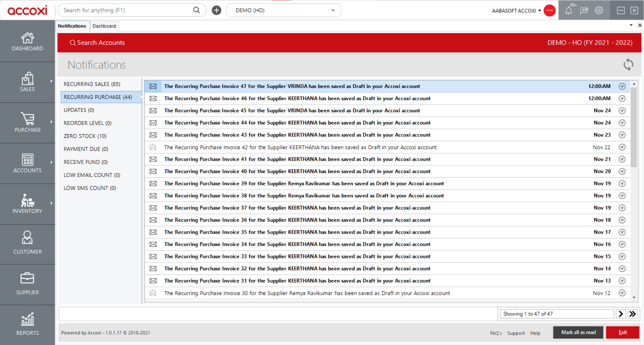Open the FAQ's link

[x=496, y=333]
